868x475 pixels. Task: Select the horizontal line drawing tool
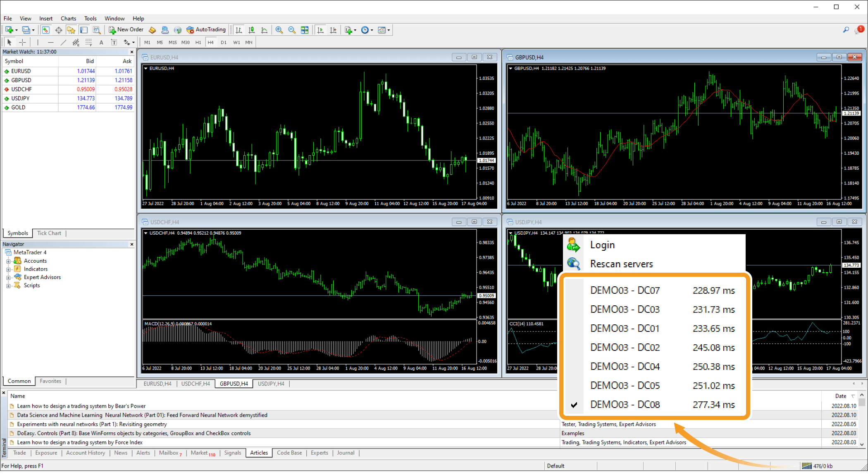click(50, 42)
